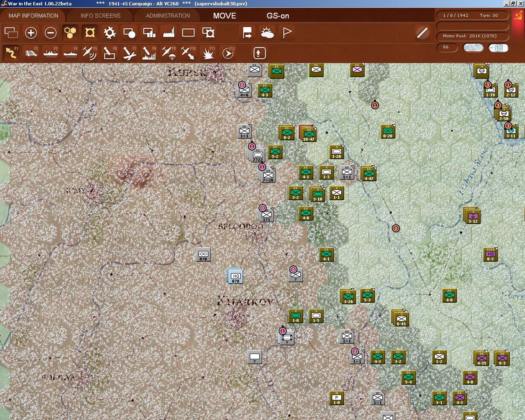Screen dimensions: 525x420
Task: Show factory locations icon
Action: pyautogui.click(x=169, y=32)
